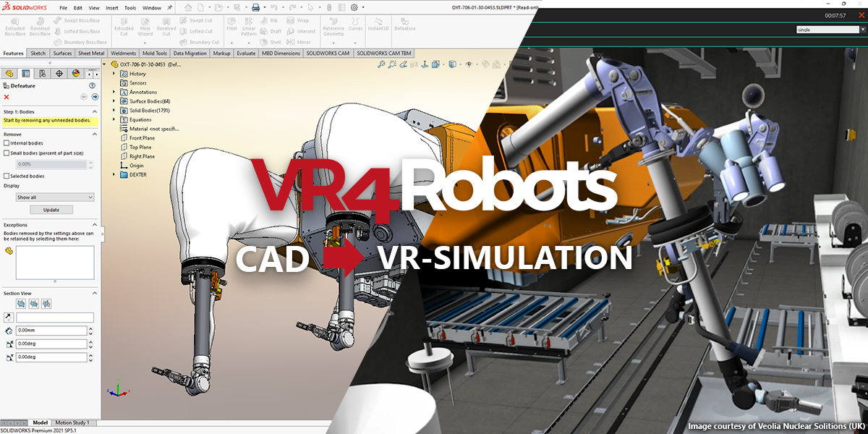
Task: Enable the Small bodies checkbox
Action: 7,153
